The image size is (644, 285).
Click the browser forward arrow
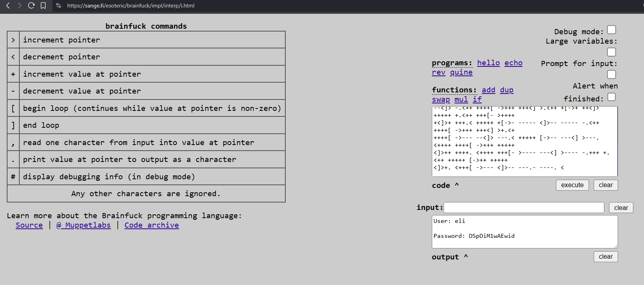pyautogui.click(x=19, y=6)
